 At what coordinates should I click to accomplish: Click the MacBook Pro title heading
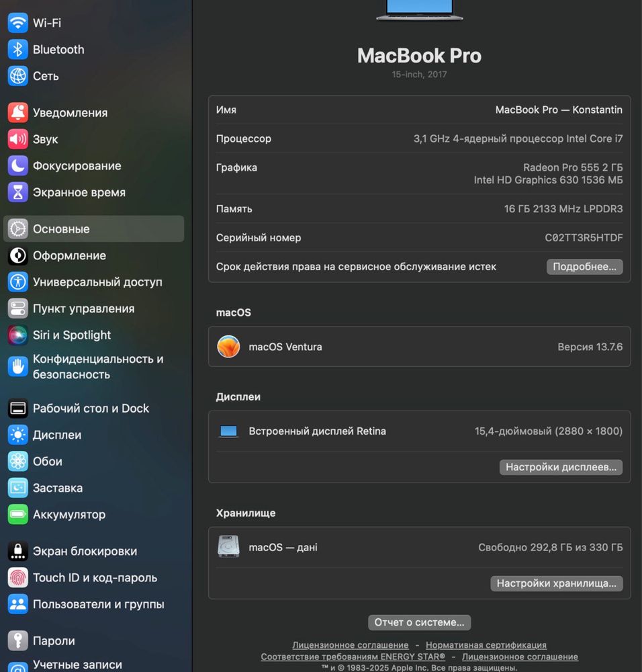coord(419,56)
